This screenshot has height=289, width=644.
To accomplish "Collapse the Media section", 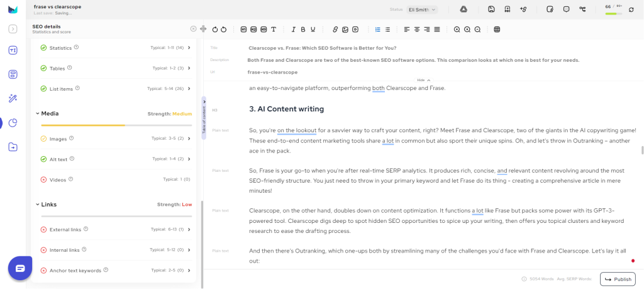I will 37,113.
